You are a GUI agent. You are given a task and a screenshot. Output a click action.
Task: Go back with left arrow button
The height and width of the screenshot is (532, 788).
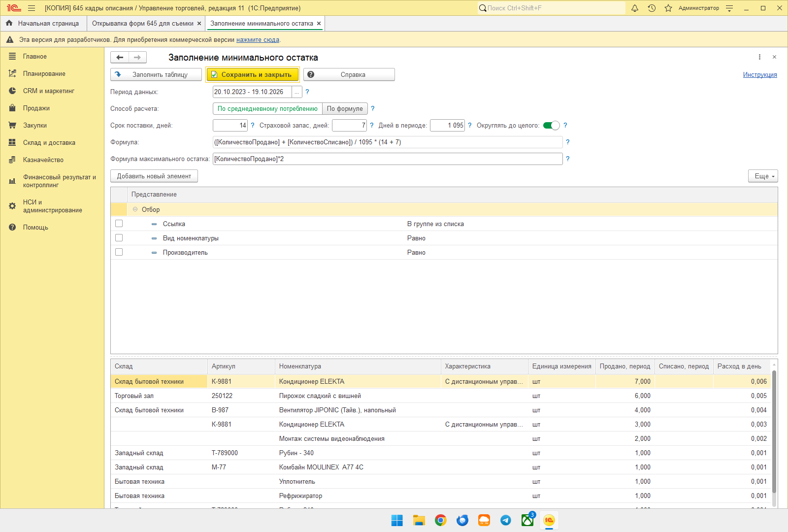point(120,58)
